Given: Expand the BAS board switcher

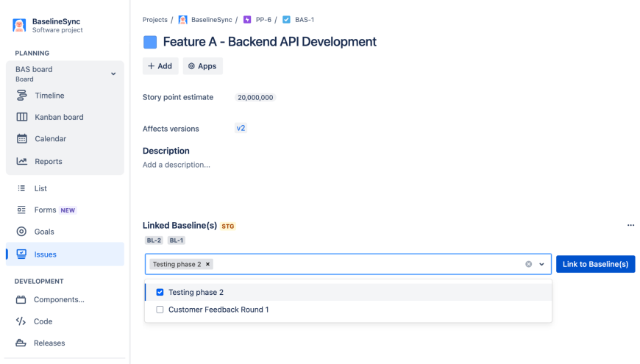Looking at the screenshot, I should 113,74.
